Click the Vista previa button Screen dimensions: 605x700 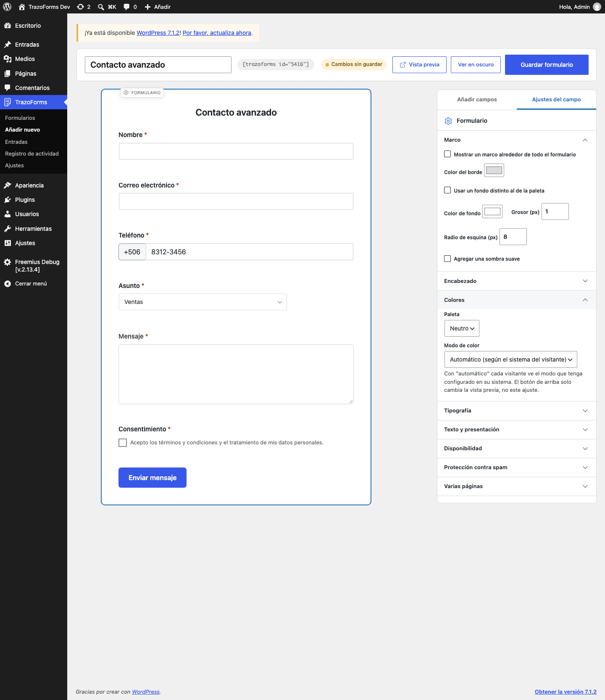click(419, 65)
